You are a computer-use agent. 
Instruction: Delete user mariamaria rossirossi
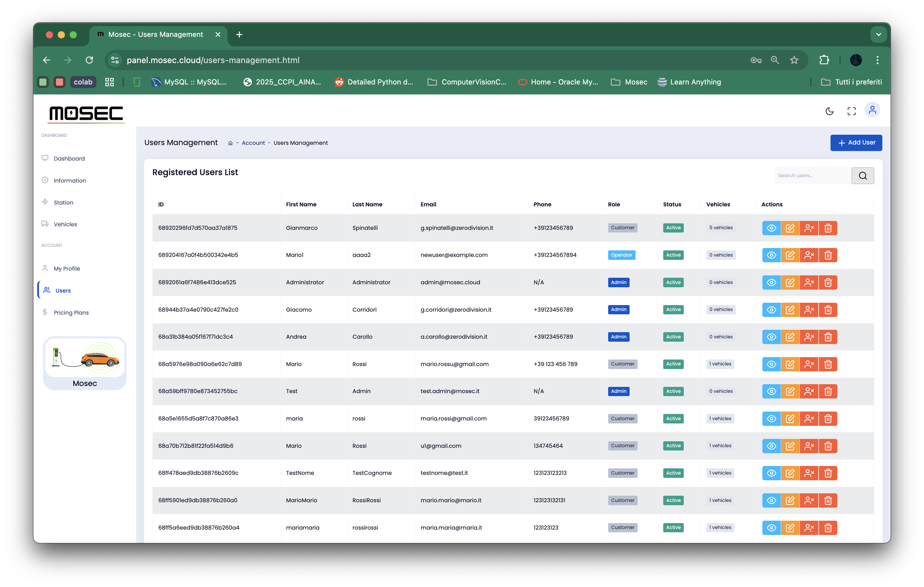tap(828, 528)
